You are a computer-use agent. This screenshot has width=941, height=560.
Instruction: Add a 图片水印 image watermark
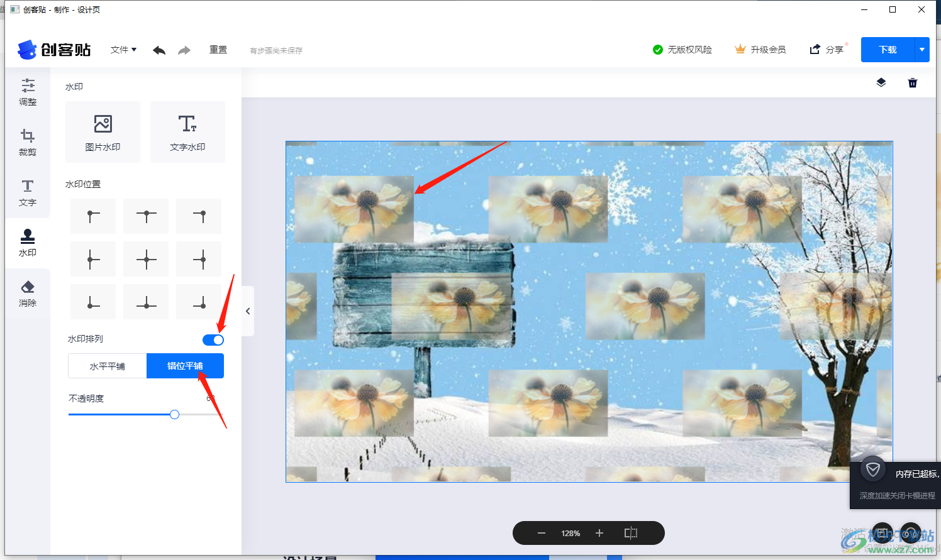pyautogui.click(x=103, y=132)
